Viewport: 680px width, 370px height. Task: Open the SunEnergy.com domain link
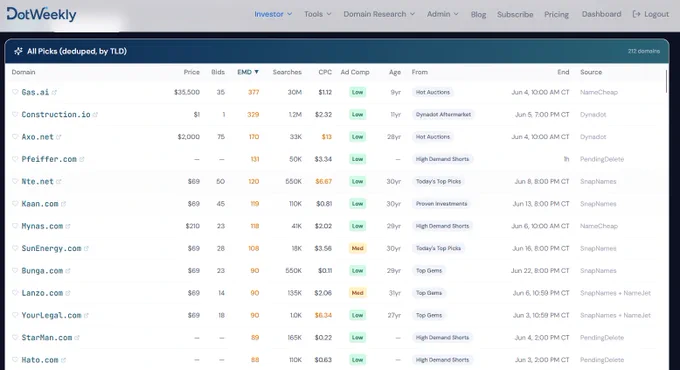(51, 248)
